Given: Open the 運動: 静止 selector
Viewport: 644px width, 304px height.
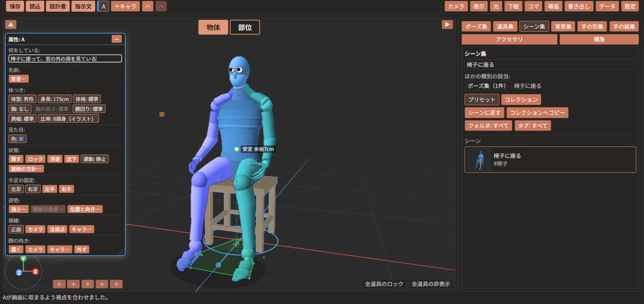Looking at the screenshot, I should pyautogui.click(x=94, y=159).
